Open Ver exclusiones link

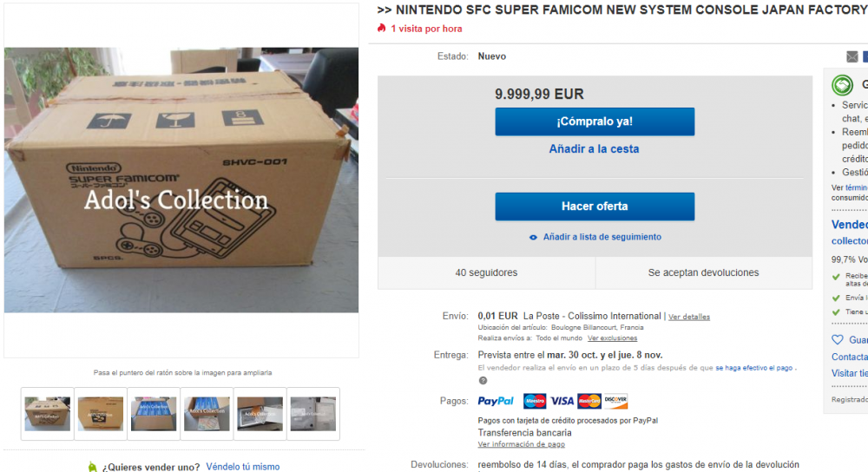(x=612, y=338)
